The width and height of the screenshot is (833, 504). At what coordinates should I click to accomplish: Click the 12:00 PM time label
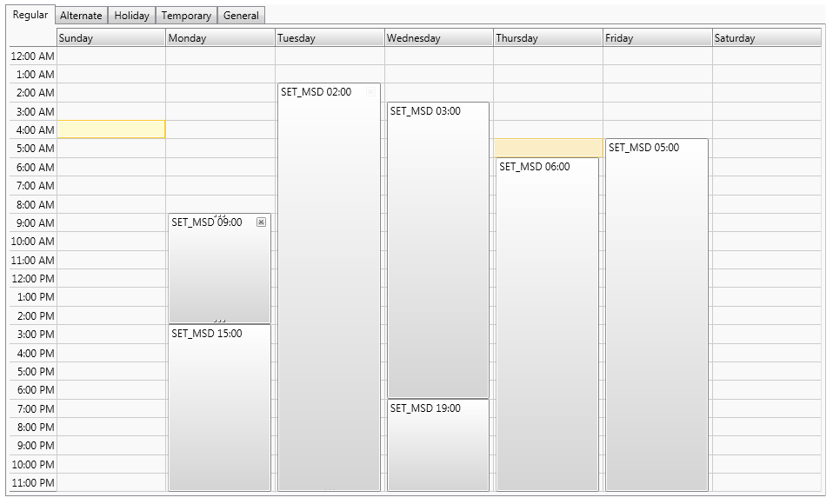(33, 279)
